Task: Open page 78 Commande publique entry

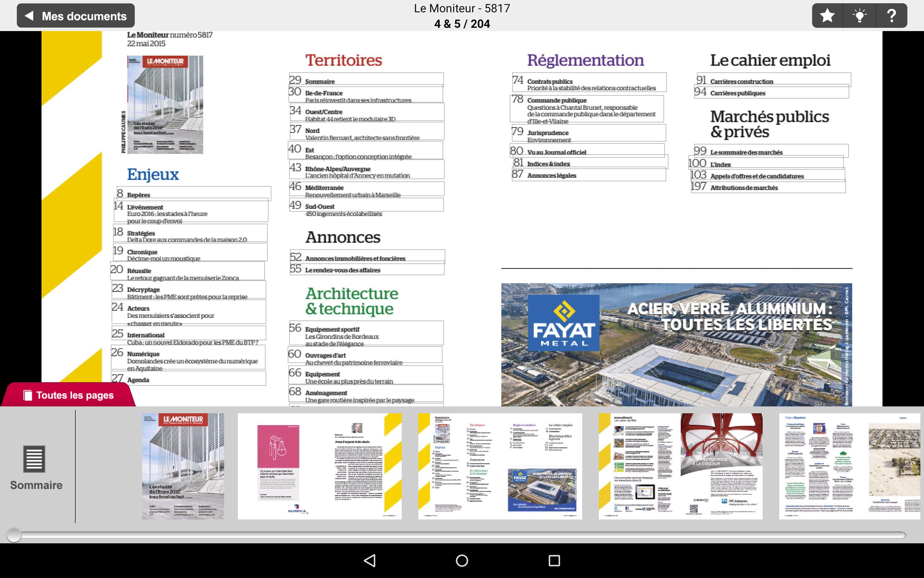Action: coord(587,109)
